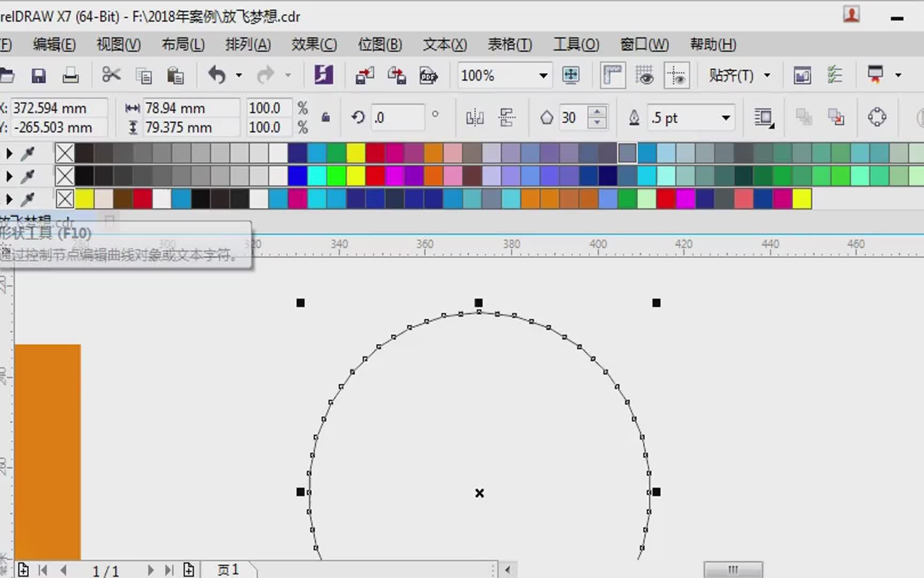Add new page icon before page counter
Image resolution: width=924 pixels, height=578 pixels.
tap(23, 569)
